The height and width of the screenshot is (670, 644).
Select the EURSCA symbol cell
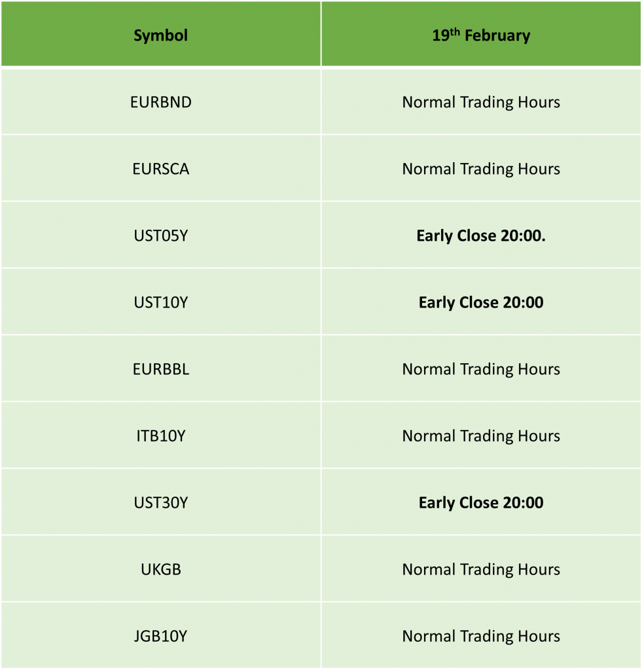click(161, 168)
